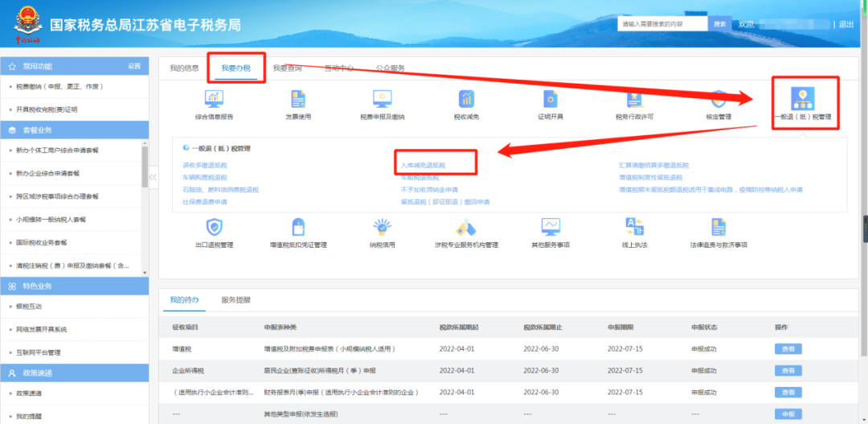868x424 pixels.
Task: Click the 特色业务 grid icon
Action: [11, 286]
